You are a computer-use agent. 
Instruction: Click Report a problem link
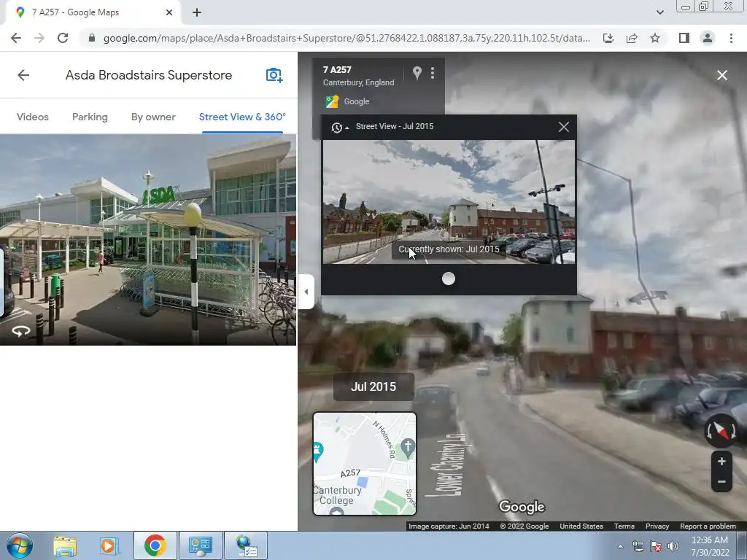708,526
